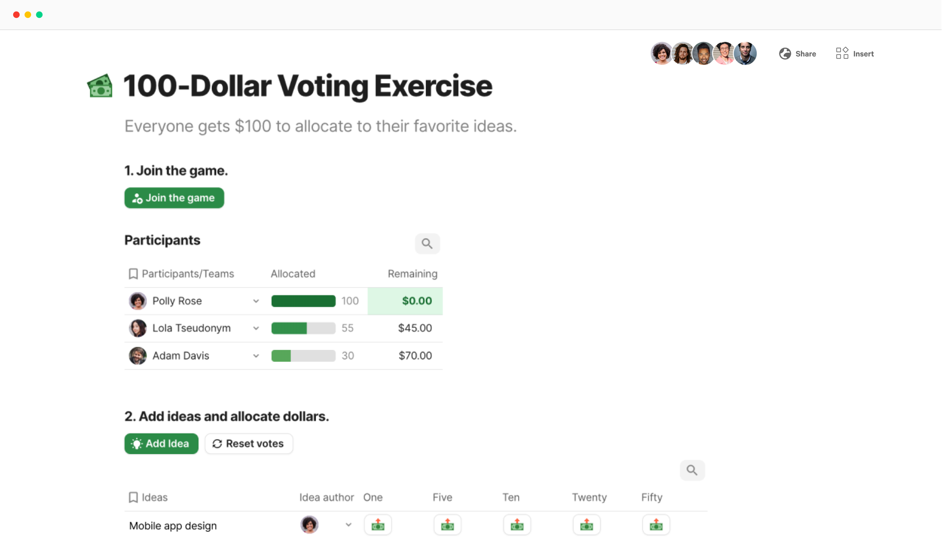Viewport: 942px width, 560px height.
Task: Expand Lola Tseudonym participant dropdown
Action: coord(256,328)
